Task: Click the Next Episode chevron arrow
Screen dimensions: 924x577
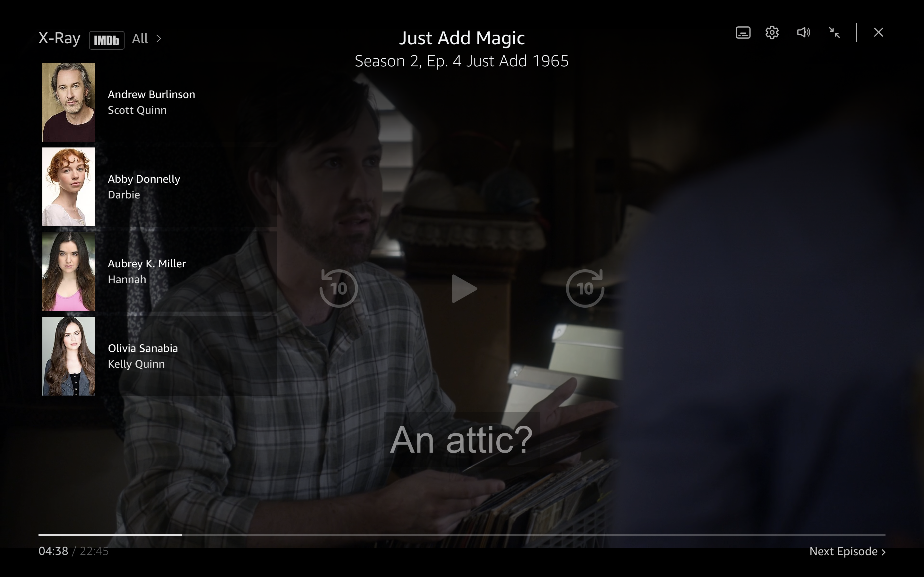Action: click(x=883, y=552)
